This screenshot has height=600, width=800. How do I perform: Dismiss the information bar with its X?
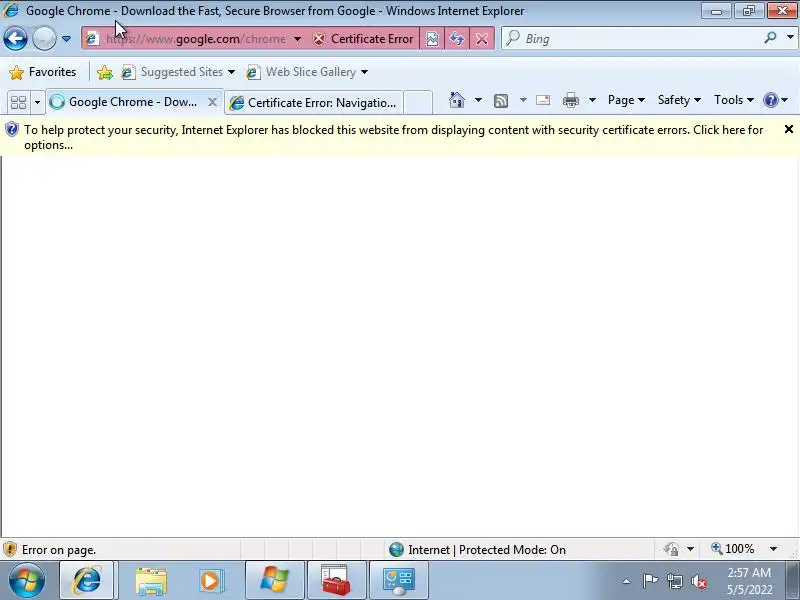point(789,130)
